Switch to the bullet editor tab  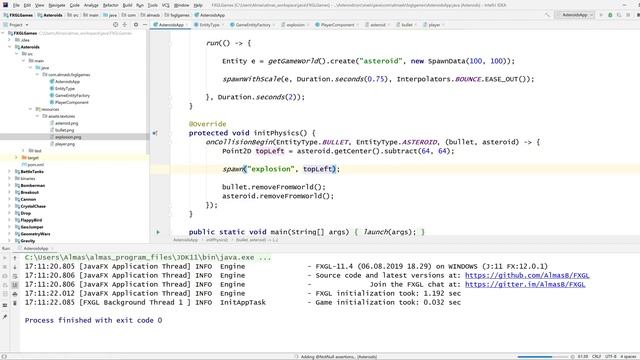[407, 25]
